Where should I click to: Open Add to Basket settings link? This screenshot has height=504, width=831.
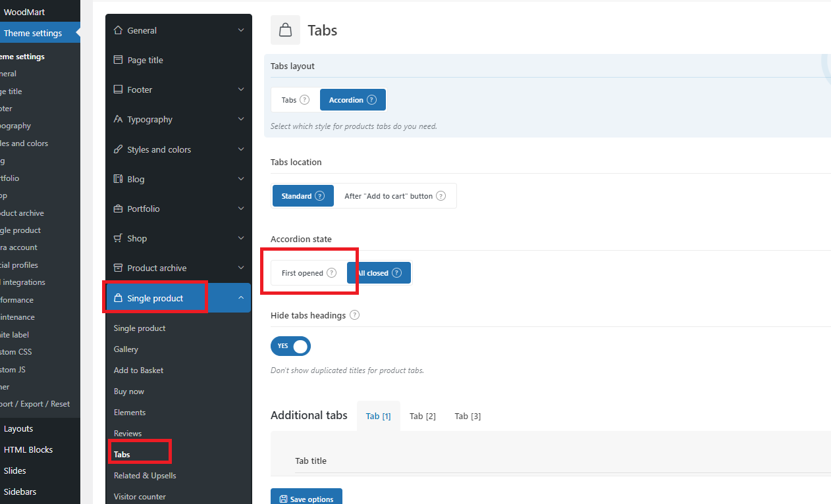(138, 370)
